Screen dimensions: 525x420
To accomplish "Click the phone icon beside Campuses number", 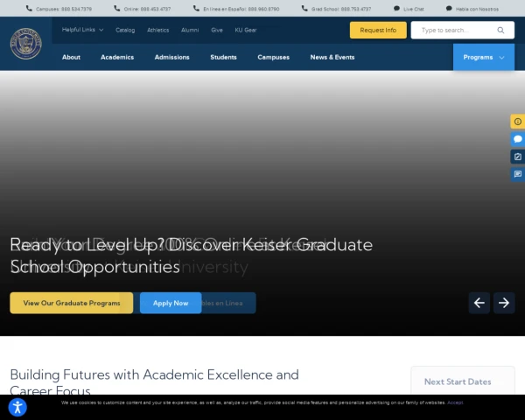I will click(x=29, y=9).
